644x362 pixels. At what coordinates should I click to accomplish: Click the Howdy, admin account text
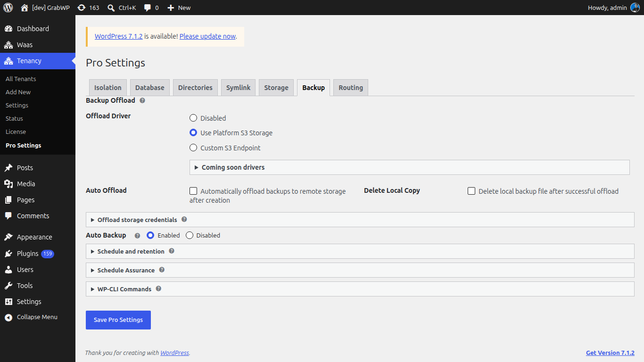point(607,8)
